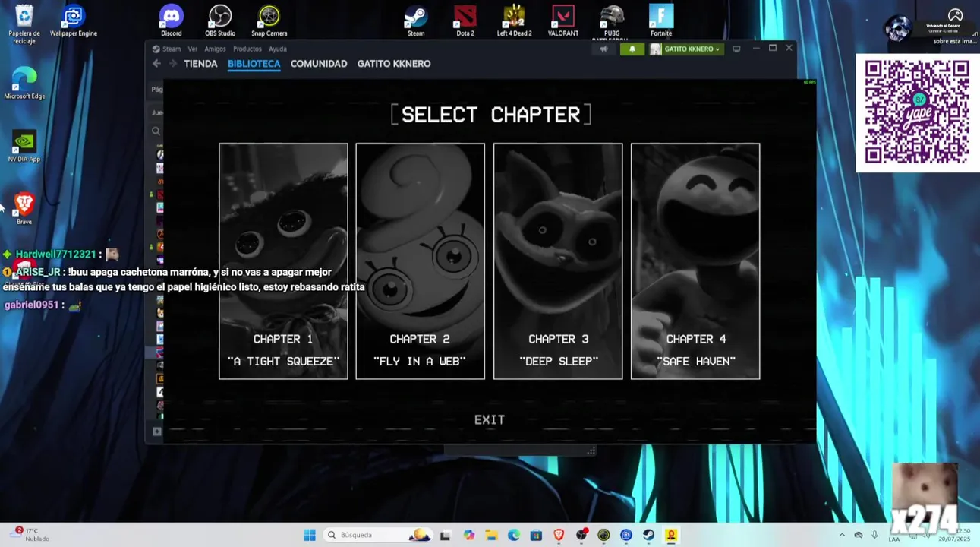Open Windows Start button
This screenshot has width=980, height=547.
pyautogui.click(x=309, y=535)
